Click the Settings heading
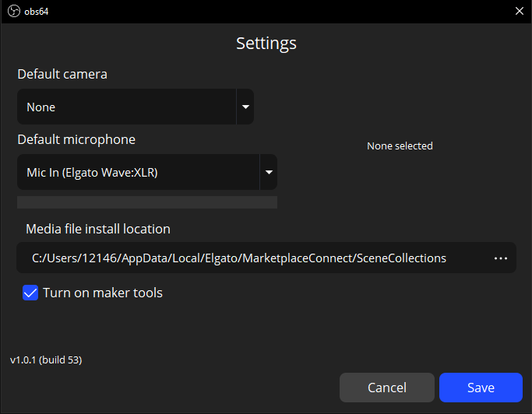This screenshot has height=414, width=532. (266, 43)
